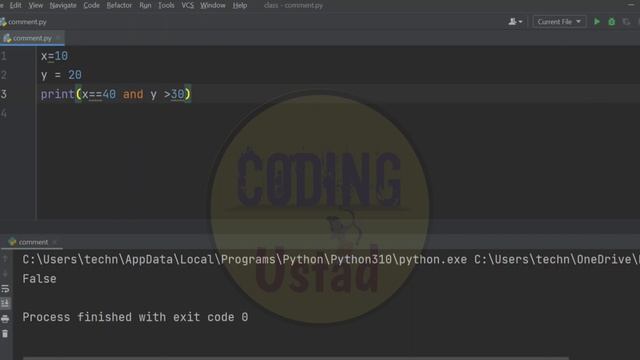Screen dimensions: 640x360
Task: Open the Help menu
Action: pyautogui.click(x=240, y=5)
